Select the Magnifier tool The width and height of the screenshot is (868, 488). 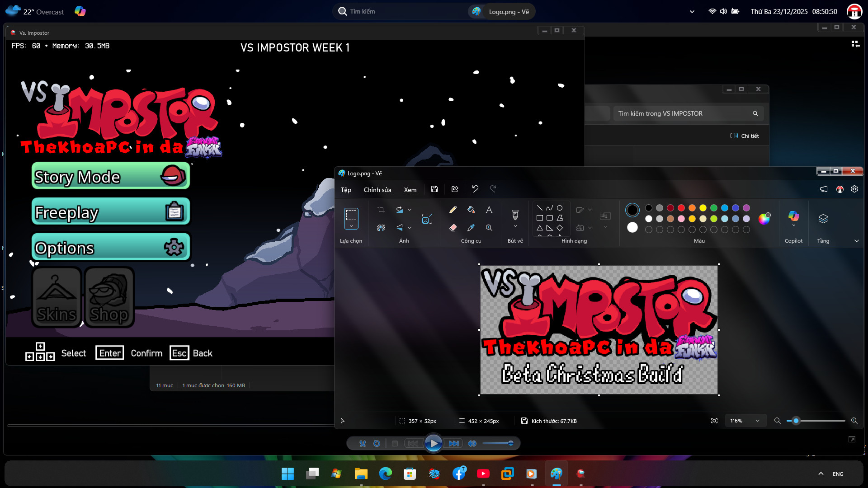click(x=489, y=228)
